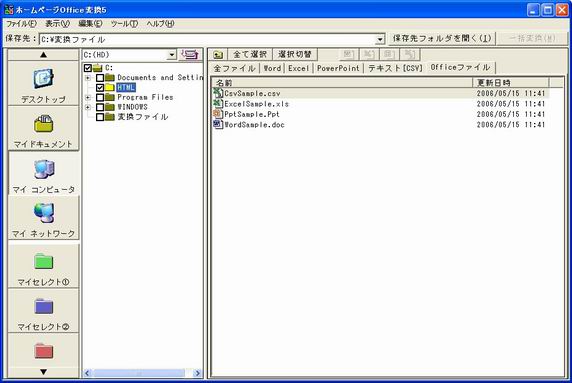
Task: Switch to the Officeファイル tab
Action: pos(460,67)
